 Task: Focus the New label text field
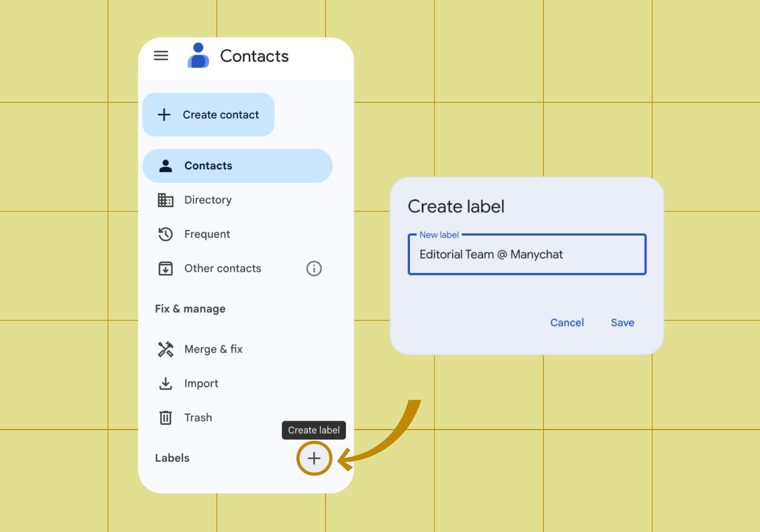point(527,254)
